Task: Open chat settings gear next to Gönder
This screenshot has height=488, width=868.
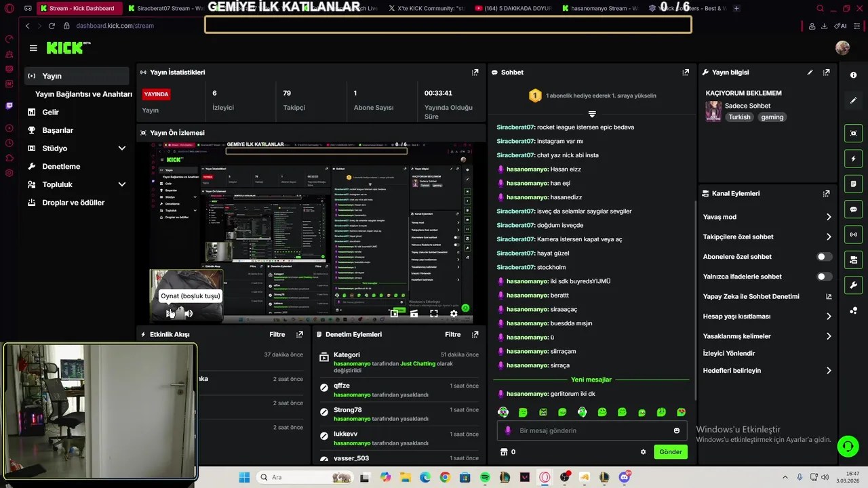Action: tap(643, 452)
